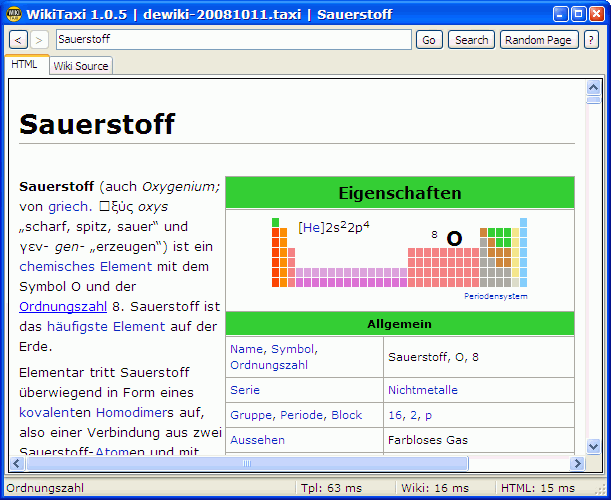Click the WikiTaxi app icon in title bar
This screenshot has width=611, height=500.
click(x=14, y=14)
